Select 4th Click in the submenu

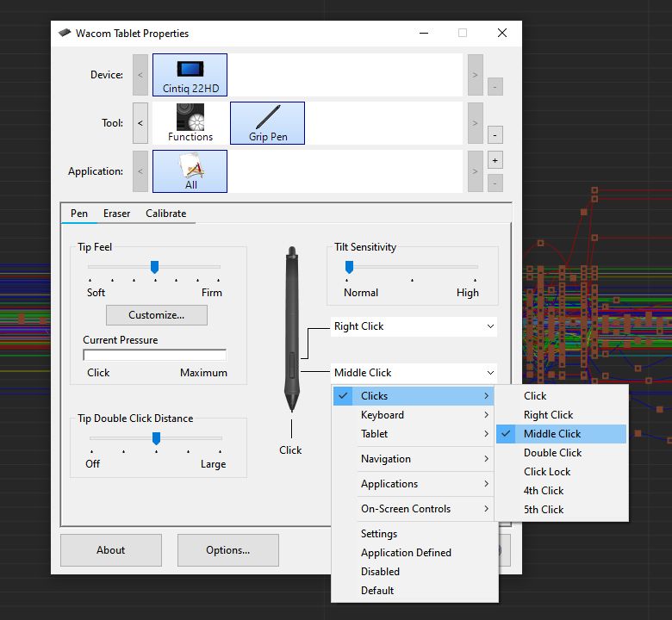pos(562,491)
